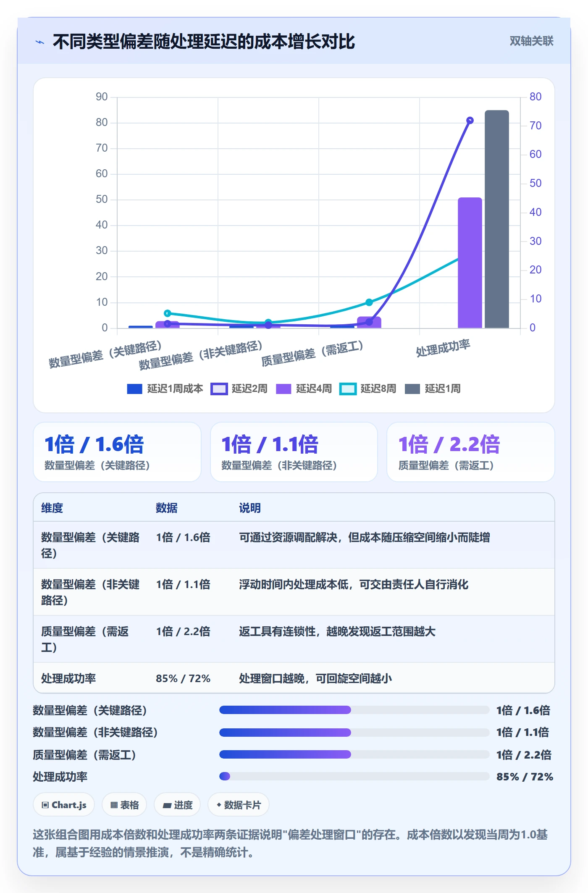Toggle the 延迟4周 legend item
The height and width of the screenshot is (893, 588).
coord(304,389)
